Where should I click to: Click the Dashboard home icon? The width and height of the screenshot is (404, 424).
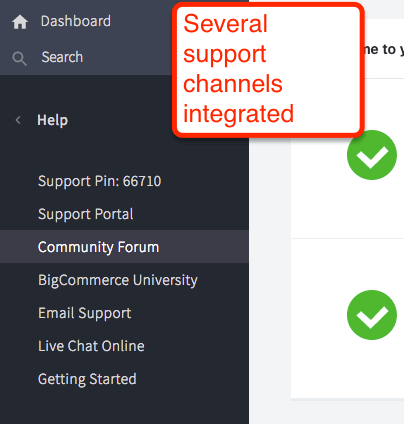click(x=20, y=22)
